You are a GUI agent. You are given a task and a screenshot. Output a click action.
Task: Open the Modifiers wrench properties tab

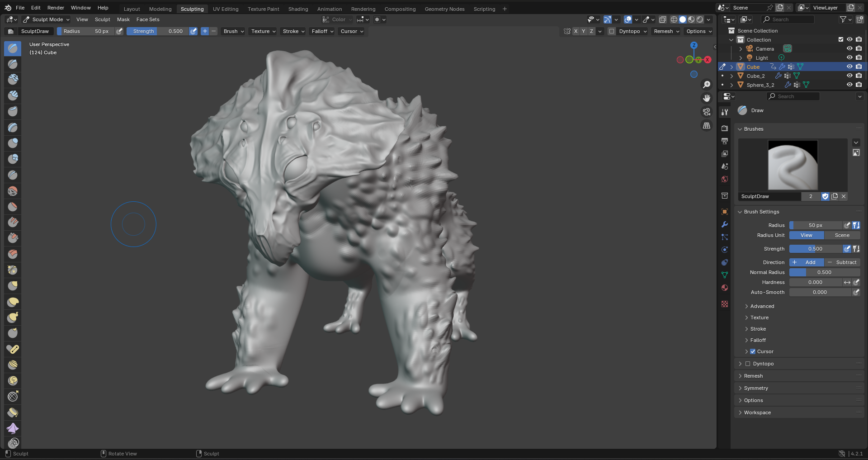725,224
